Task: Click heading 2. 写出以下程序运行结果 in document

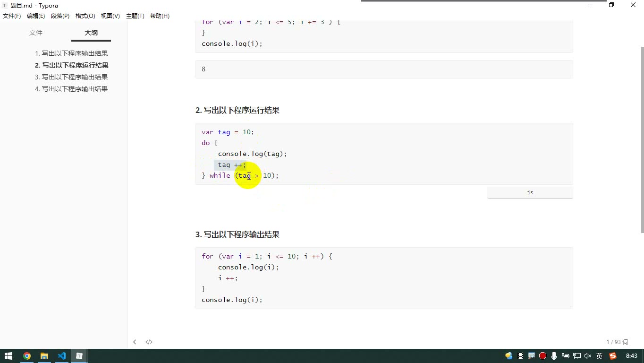Action: pos(237,110)
